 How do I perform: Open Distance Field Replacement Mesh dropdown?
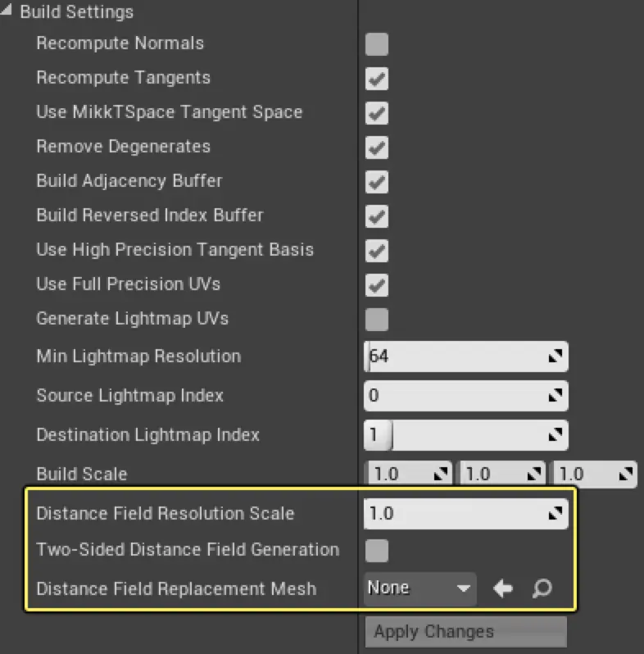click(420, 588)
